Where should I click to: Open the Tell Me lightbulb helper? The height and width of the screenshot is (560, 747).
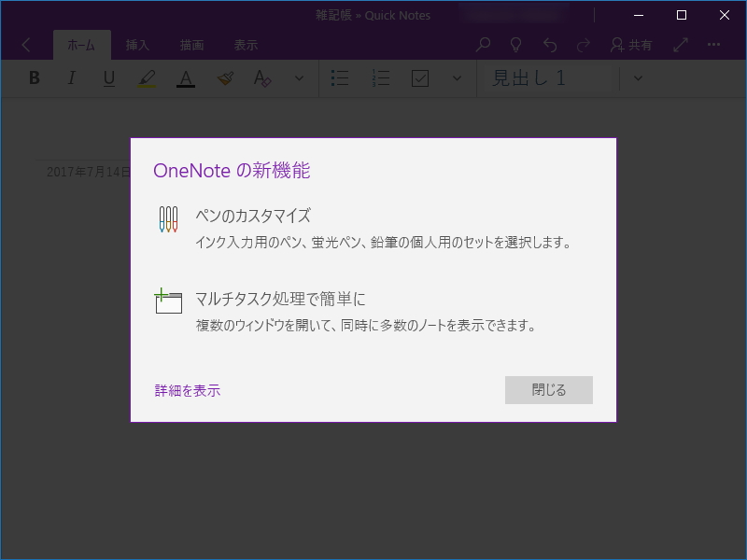pos(516,44)
